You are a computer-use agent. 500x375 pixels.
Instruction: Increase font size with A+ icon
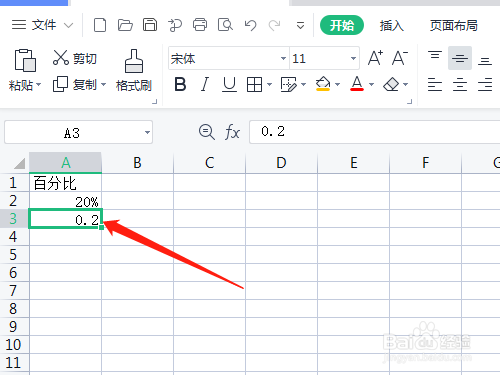(375, 58)
